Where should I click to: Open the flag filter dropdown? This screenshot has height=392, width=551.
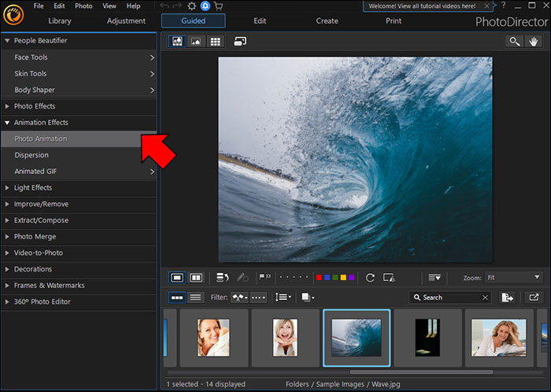[239, 298]
